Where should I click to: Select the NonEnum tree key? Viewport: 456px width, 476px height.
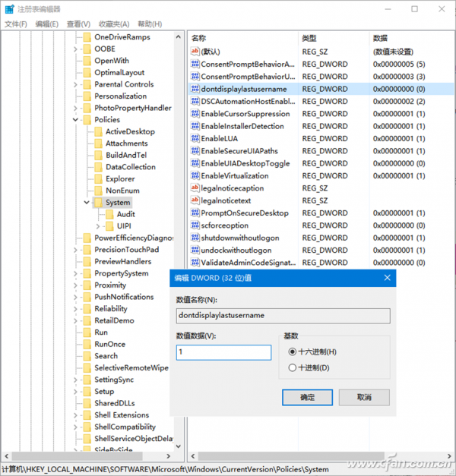click(122, 191)
